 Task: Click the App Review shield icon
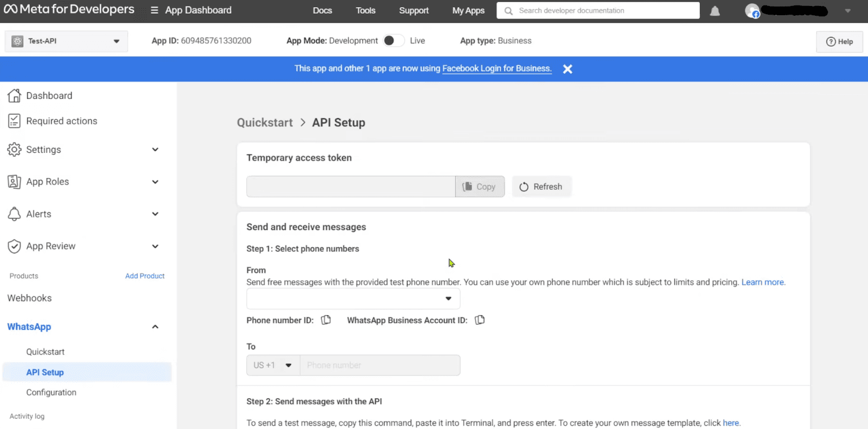click(x=14, y=246)
